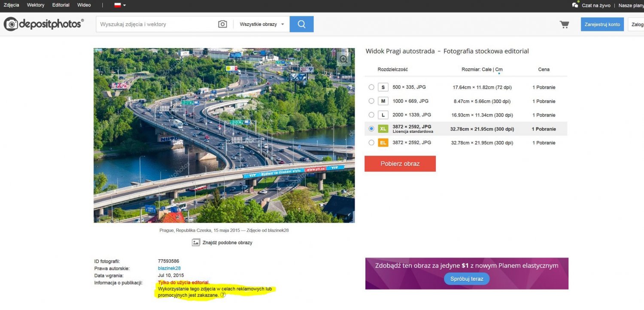Choose the EL extended license option
Image resolution: width=644 pixels, height=310 pixels.
371,143
